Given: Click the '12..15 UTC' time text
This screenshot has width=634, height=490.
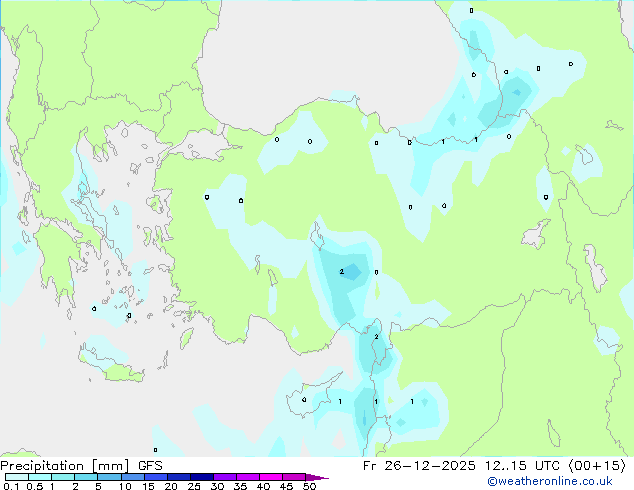Looking at the screenshot, I should [522, 466].
